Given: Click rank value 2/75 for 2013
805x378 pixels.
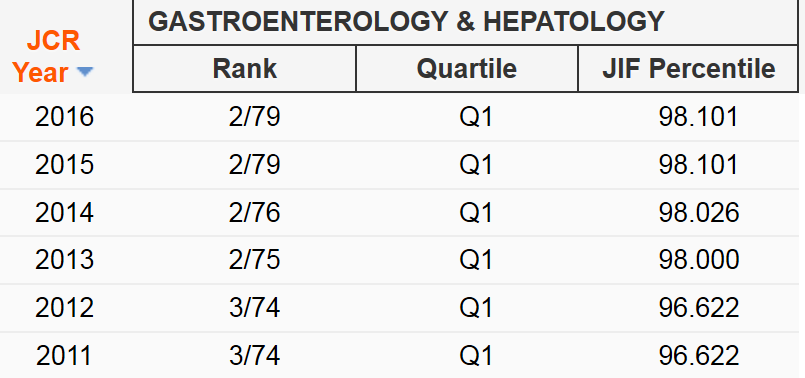Looking at the screenshot, I should 255,260.
